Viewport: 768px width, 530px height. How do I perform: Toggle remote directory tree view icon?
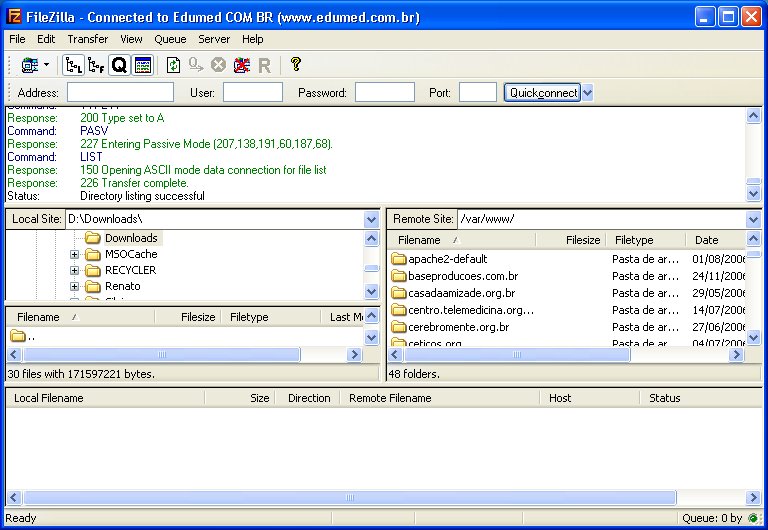(x=96, y=65)
